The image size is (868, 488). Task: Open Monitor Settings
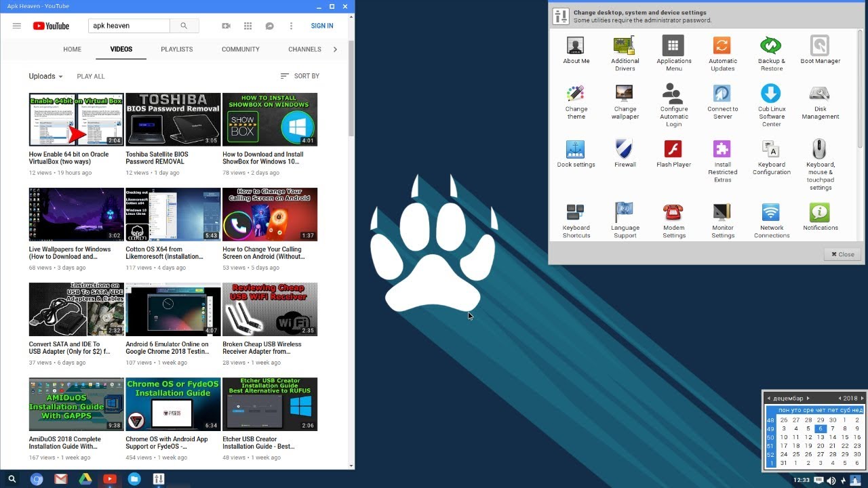722,220
